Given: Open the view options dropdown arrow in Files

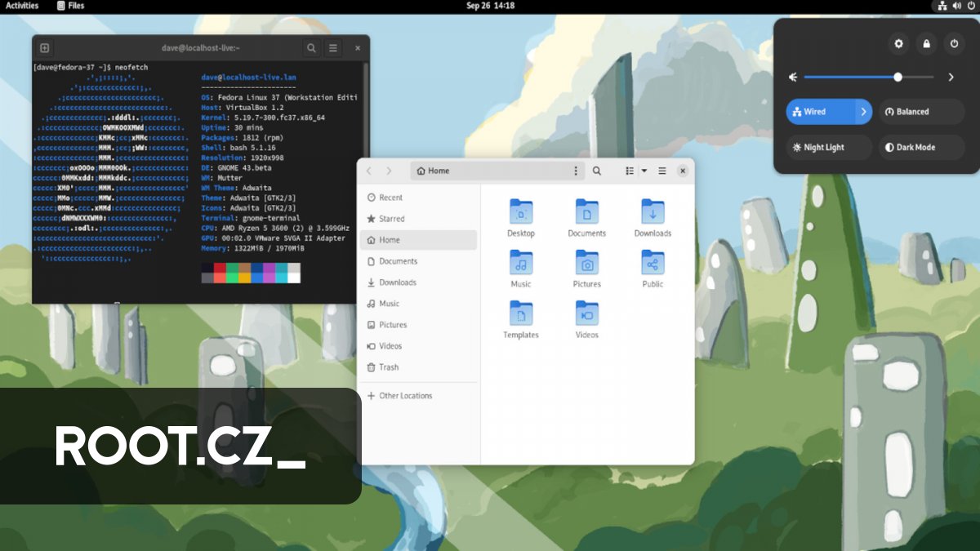Looking at the screenshot, I should (x=642, y=171).
